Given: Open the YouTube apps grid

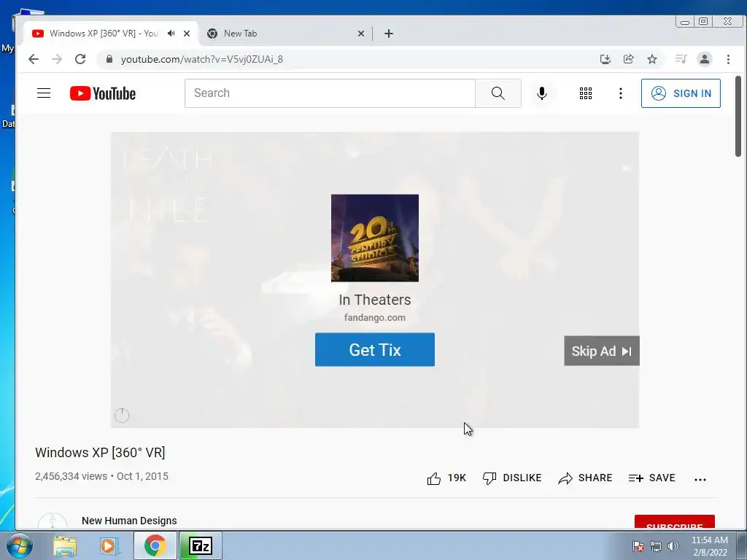Looking at the screenshot, I should tap(586, 93).
